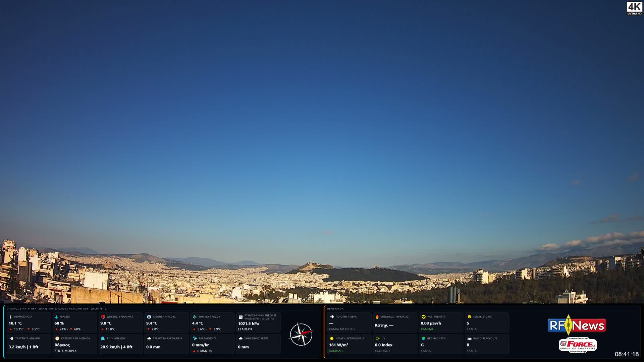Click the Κατηγ. — fire risk value
Image resolution: width=644 pixels, height=362 pixels.
(x=384, y=325)
